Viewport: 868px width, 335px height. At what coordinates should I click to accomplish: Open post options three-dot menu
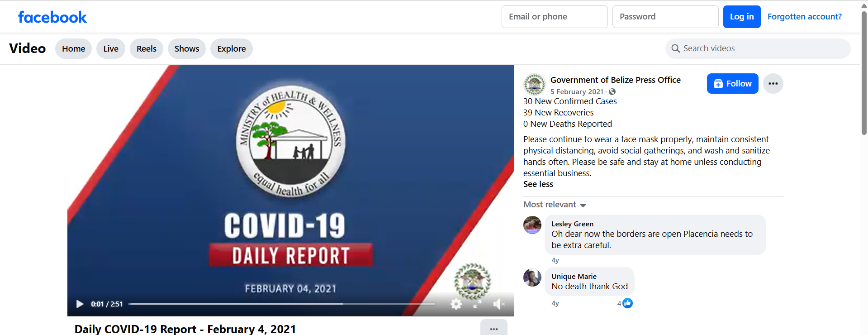(x=773, y=84)
